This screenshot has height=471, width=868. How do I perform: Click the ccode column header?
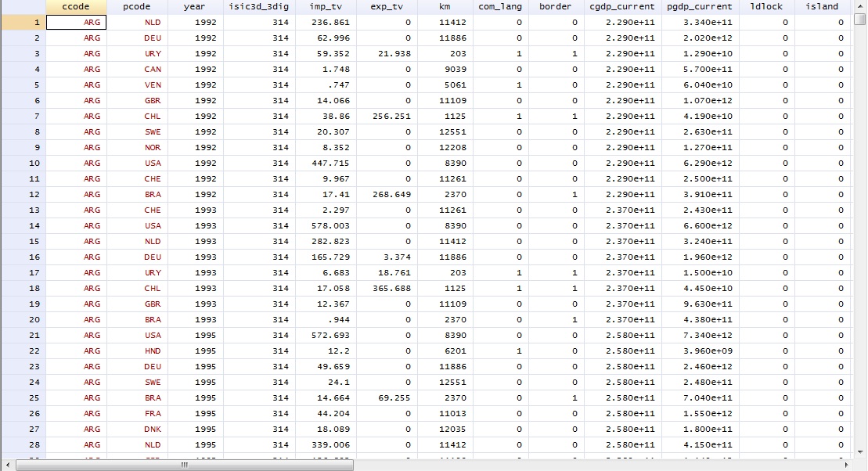tap(76, 6)
